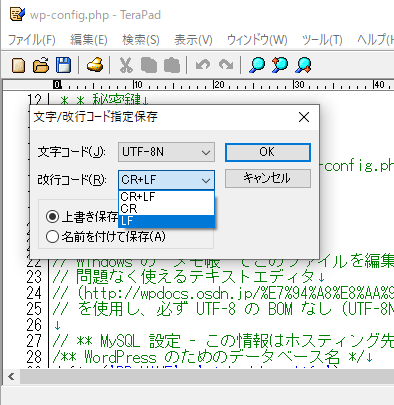This screenshot has width=394, height=405.
Task: Confirm the dialog with OK
Action: tap(268, 152)
